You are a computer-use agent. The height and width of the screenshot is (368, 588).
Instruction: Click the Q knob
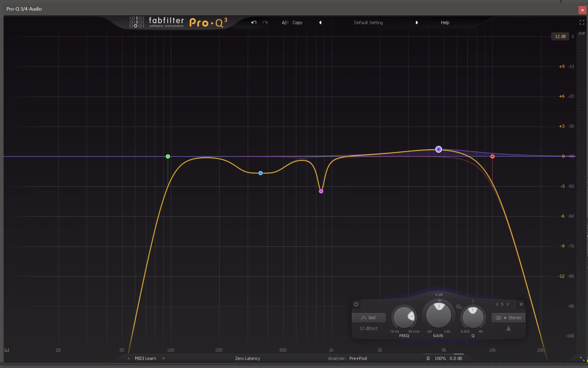coord(473,317)
